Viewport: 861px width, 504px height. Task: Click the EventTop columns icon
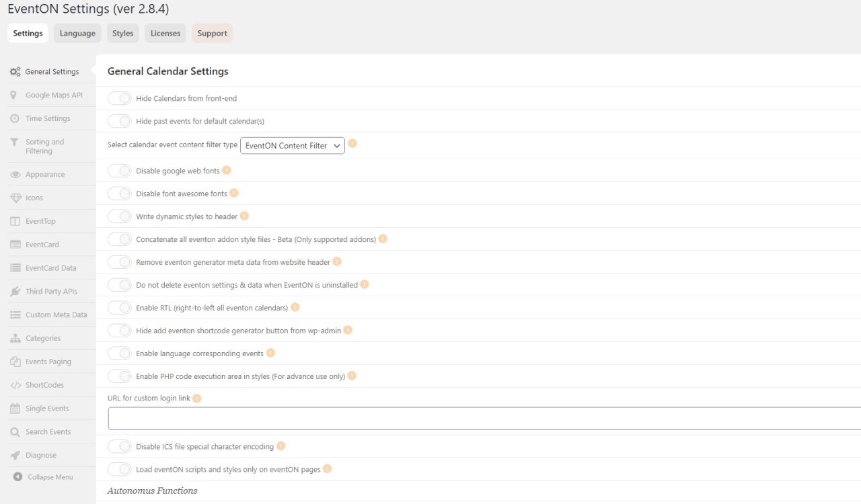15,221
